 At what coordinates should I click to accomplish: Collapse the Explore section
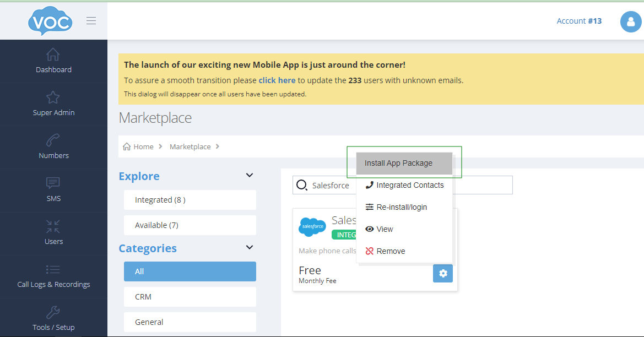click(250, 175)
